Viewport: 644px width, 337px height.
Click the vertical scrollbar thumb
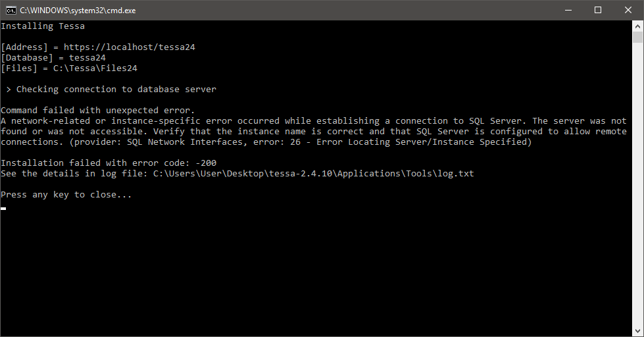[x=637, y=37]
